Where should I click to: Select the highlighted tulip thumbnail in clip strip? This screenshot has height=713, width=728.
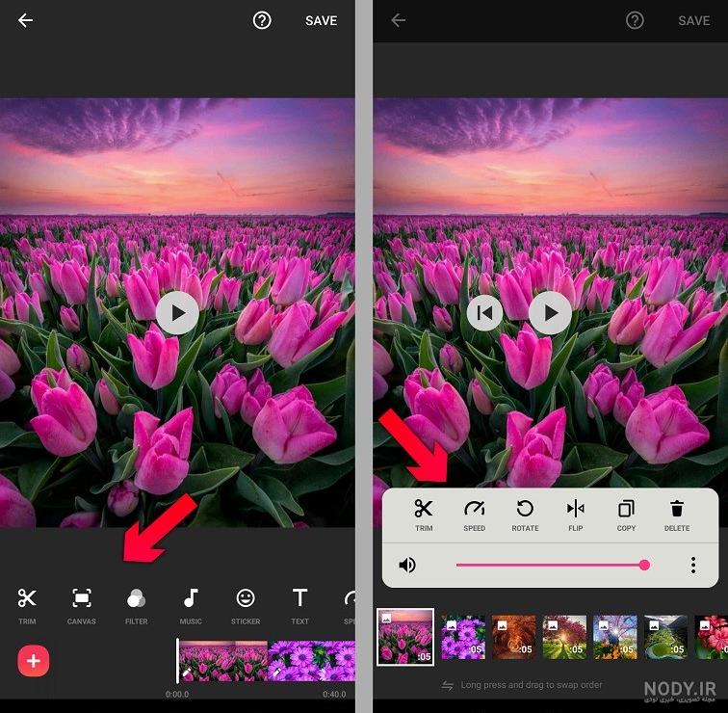405,637
